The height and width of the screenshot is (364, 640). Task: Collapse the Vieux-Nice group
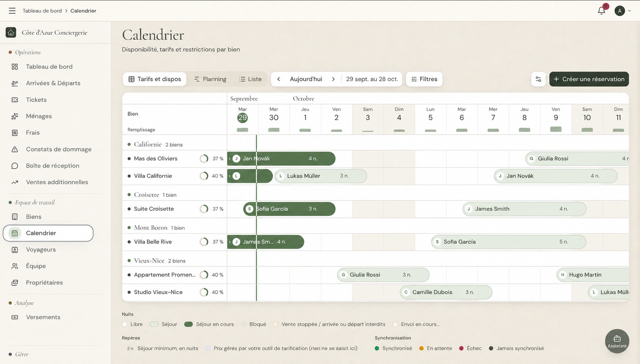(149, 261)
